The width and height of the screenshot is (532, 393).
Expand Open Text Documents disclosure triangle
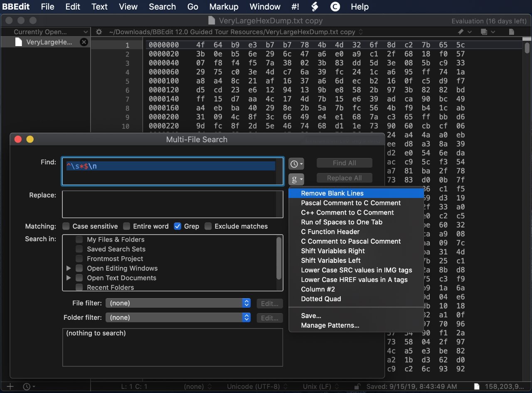point(69,278)
